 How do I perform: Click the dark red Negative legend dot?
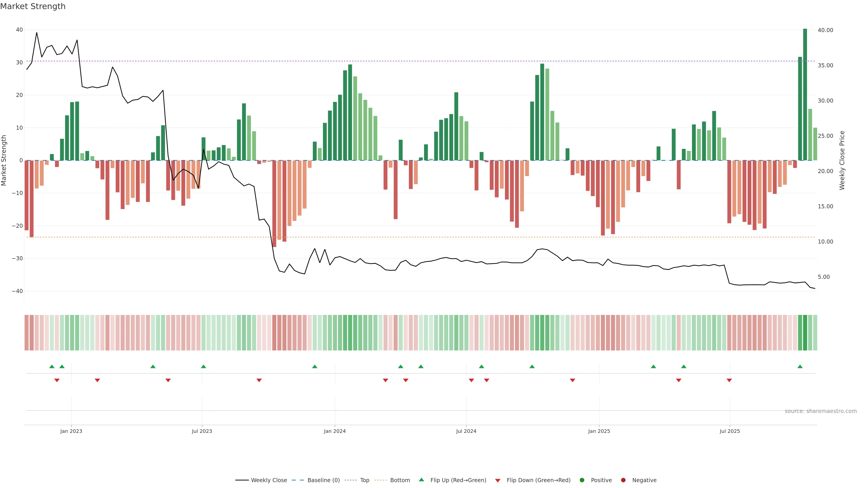click(623, 480)
